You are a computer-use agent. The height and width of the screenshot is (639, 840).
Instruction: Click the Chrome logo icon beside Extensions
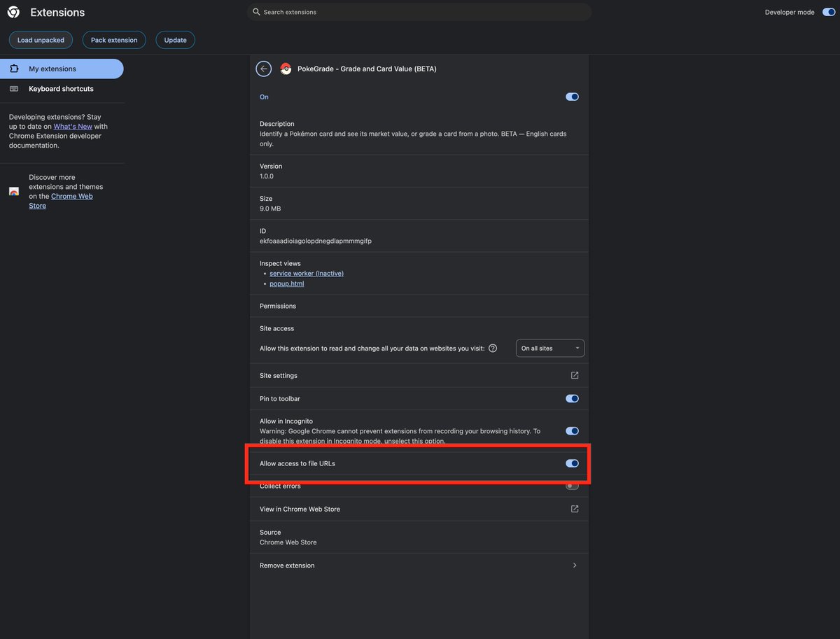13,12
